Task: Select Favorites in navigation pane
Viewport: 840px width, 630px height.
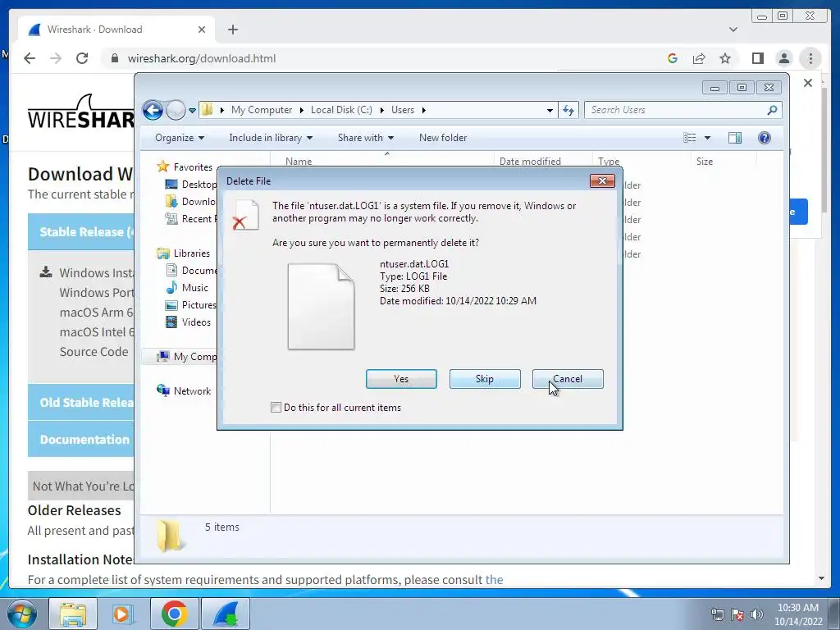Action: pyautogui.click(x=185, y=167)
